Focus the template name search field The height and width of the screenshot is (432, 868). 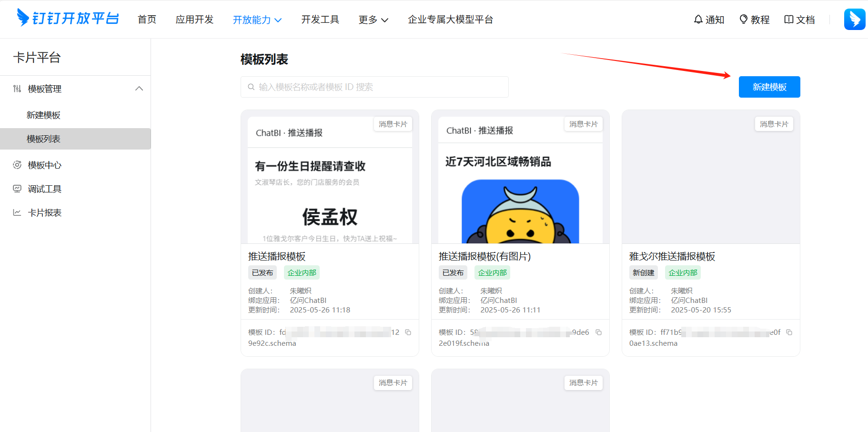pos(374,87)
